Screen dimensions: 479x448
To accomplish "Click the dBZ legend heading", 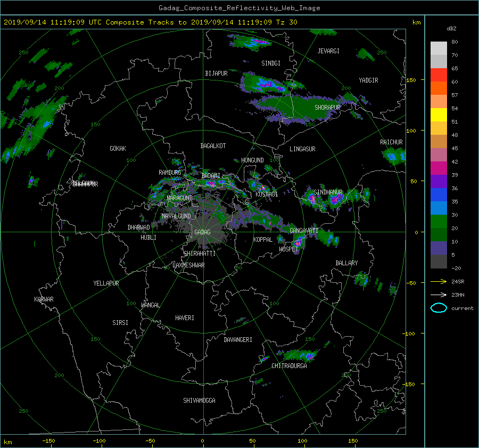I will pos(451,28).
